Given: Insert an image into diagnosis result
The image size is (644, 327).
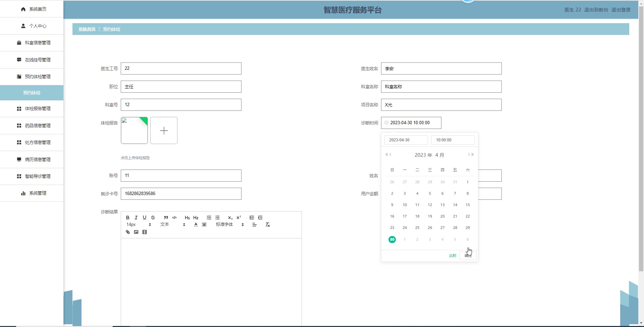Looking at the screenshot, I should click(136, 232).
